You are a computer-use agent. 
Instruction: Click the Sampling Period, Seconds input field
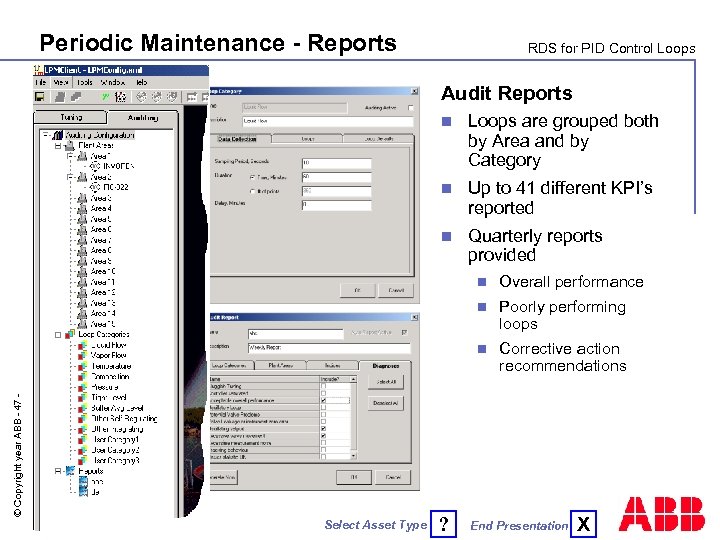tap(337, 163)
